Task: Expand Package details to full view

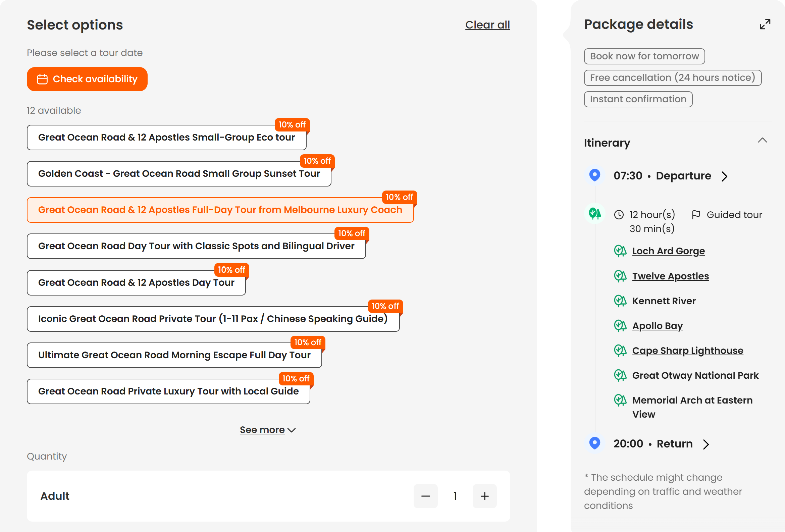Action: pyautogui.click(x=765, y=24)
